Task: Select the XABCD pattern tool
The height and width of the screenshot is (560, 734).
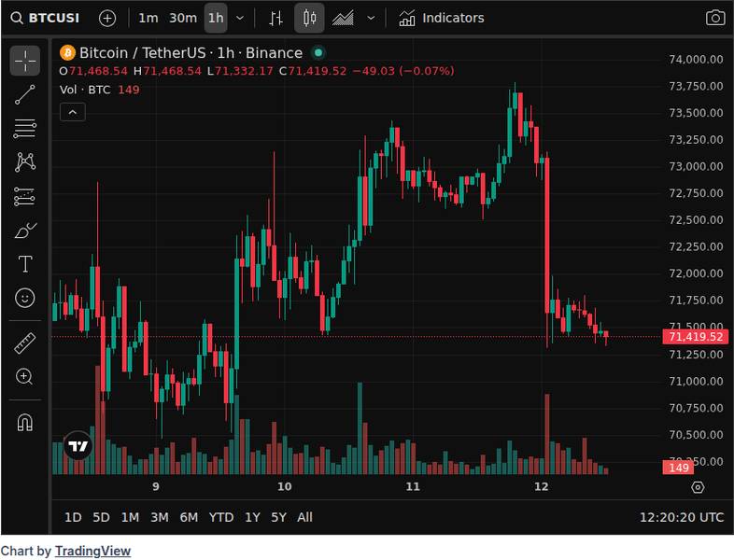Action: pos(25,162)
